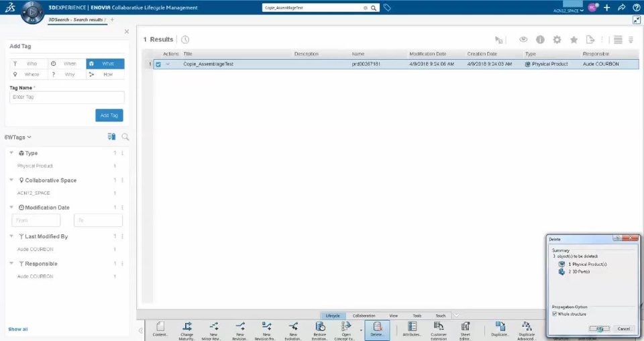
Task: Click the Duplicate Advanced tool
Action: click(527, 331)
